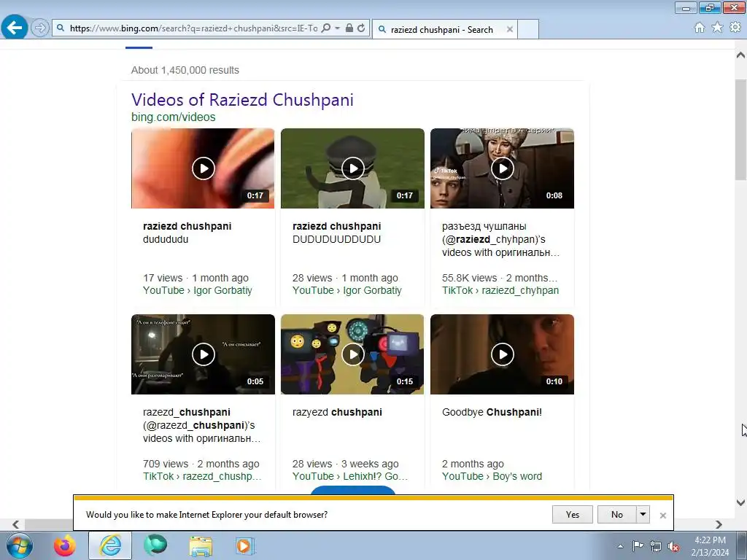Launch Firefox from the taskbar

(64, 545)
